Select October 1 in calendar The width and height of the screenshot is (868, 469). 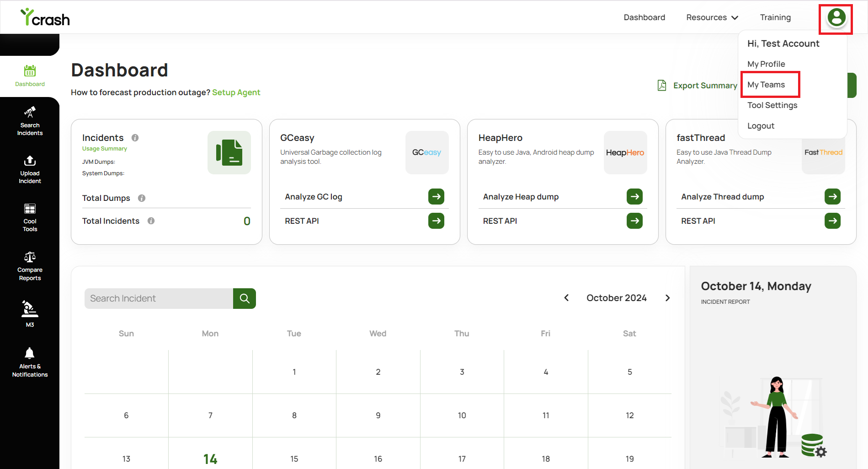point(294,372)
